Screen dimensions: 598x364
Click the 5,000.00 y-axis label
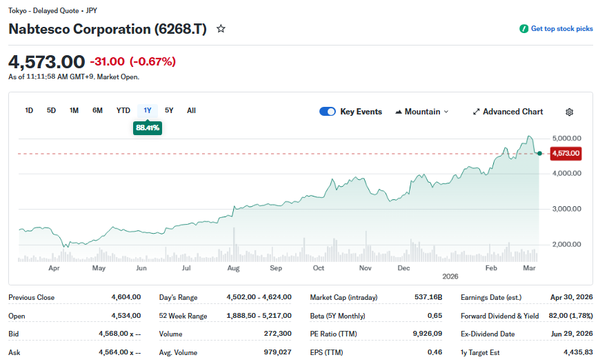pos(567,139)
